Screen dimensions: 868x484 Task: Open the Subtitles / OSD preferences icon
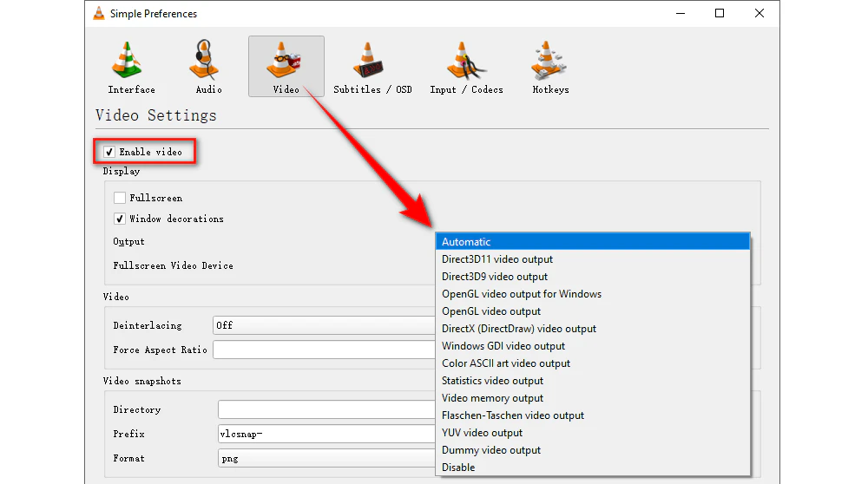pyautogui.click(x=372, y=67)
